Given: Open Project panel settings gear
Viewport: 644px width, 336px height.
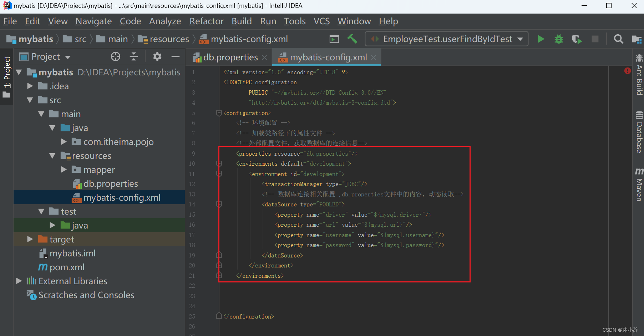Looking at the screenshot, I should [157, 56].
